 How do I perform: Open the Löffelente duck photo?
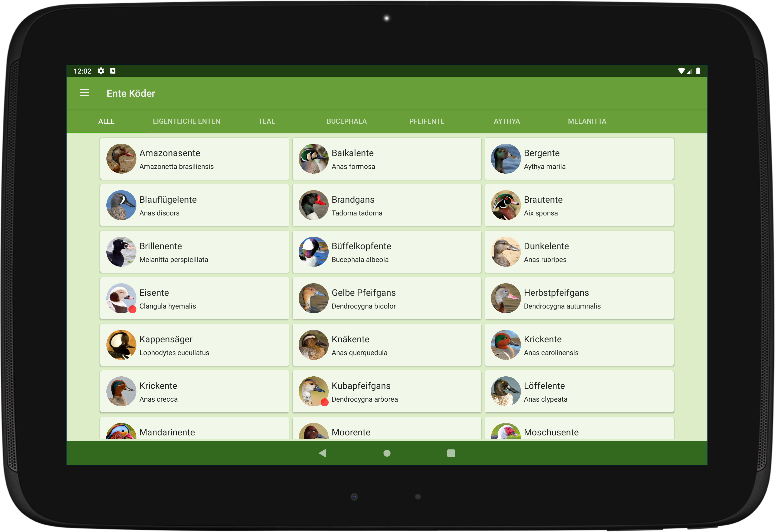(x=506, y=392)
